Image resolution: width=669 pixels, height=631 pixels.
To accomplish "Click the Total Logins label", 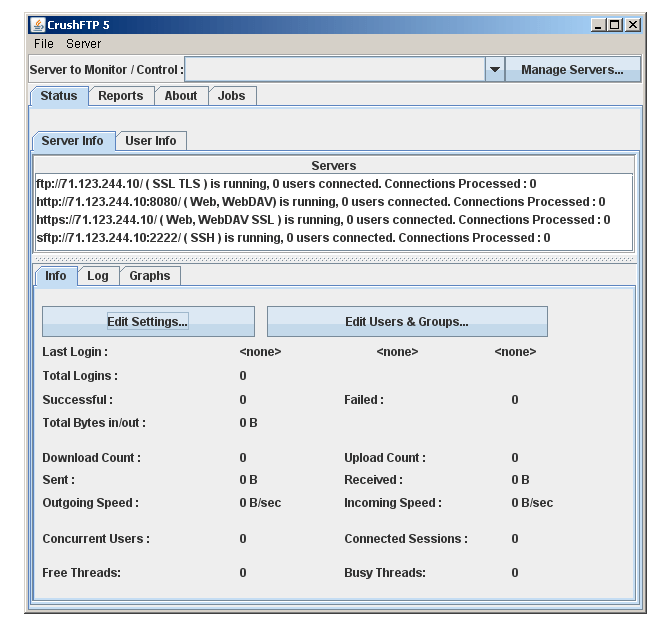I will (80, 376).
